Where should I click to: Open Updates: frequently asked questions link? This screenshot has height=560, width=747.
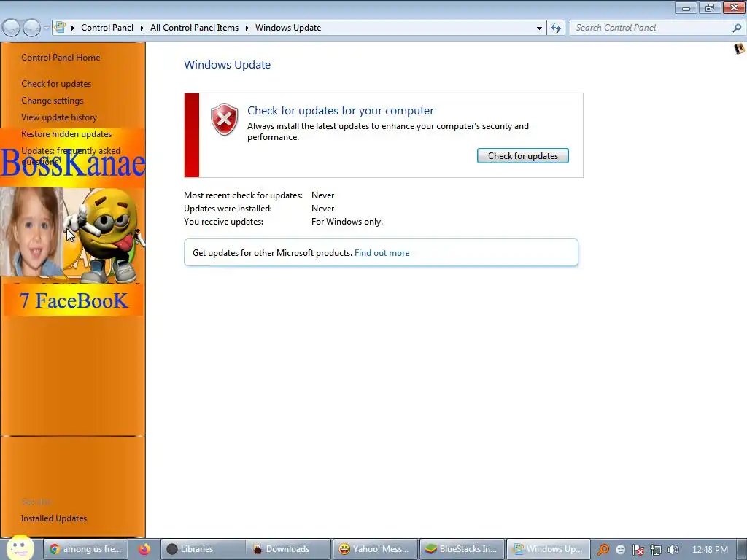tap(71, 156)
